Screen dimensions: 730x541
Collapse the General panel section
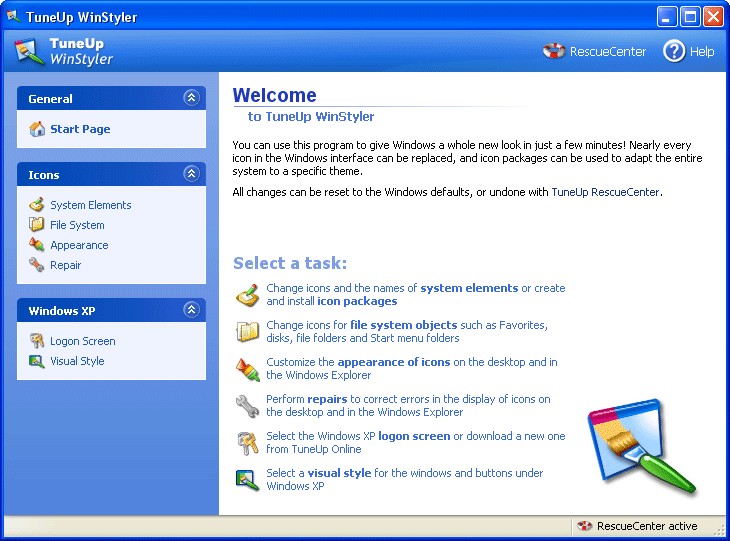[x=191, y=98]
